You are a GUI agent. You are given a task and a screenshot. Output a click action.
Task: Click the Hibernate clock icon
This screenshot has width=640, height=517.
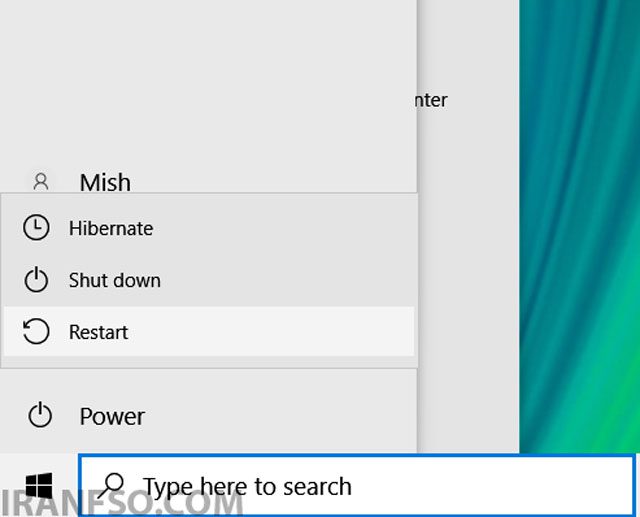pos(36,228)
